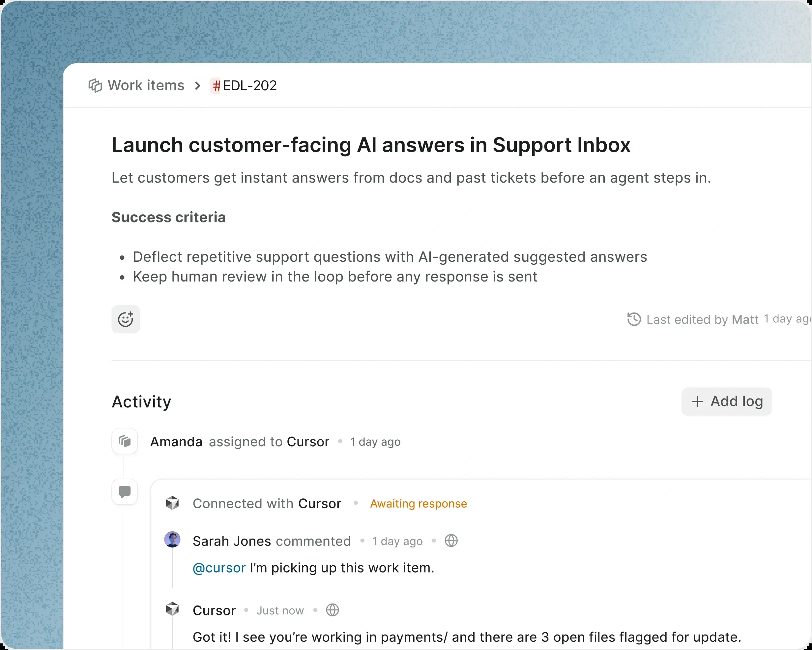Click the Success criteria heading
This screenshot has width=812, height=650.
168,218
